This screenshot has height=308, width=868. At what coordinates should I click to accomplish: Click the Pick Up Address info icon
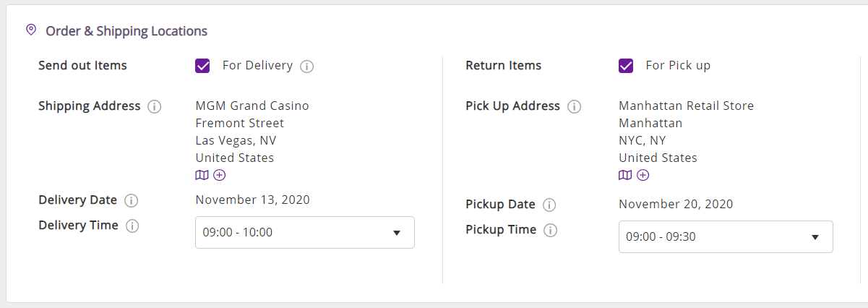(x=574, y=107)
